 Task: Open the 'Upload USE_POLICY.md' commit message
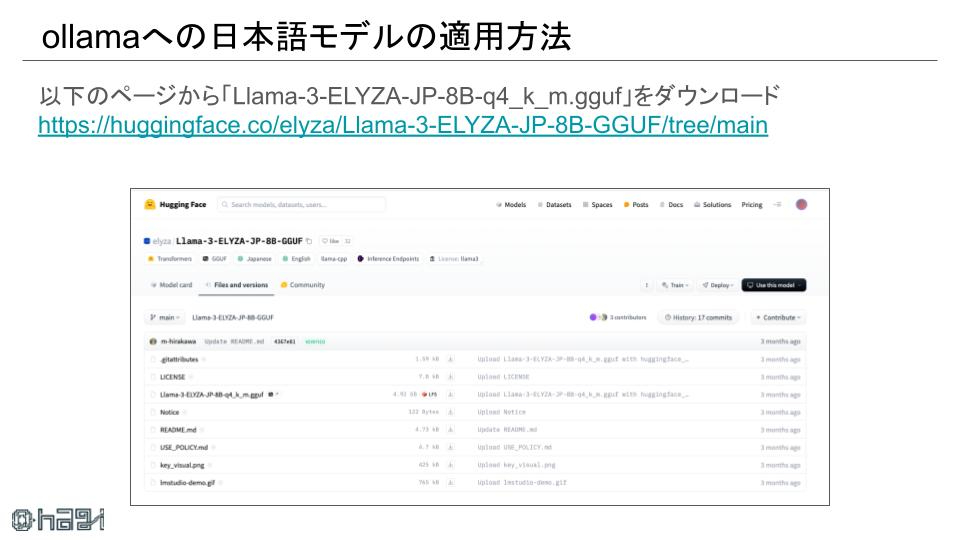514,448
